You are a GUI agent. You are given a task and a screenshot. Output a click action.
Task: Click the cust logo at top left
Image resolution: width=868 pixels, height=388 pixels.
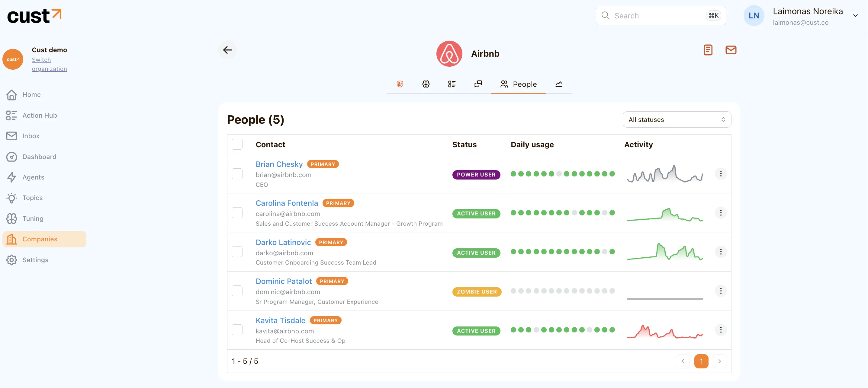point(34,16)
